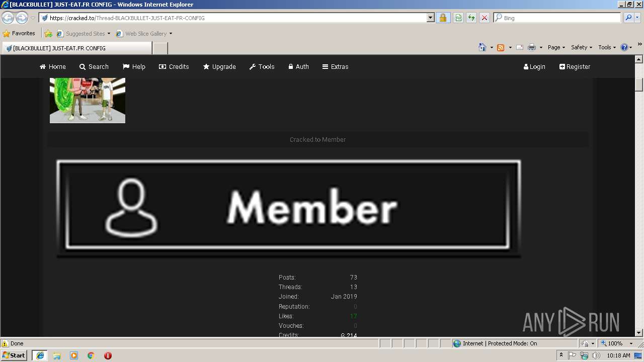Expand the Web Slice Gallery dropdown
Image resolution: width=644 pixels, height=362 pixels.
[x=171, y=34]
